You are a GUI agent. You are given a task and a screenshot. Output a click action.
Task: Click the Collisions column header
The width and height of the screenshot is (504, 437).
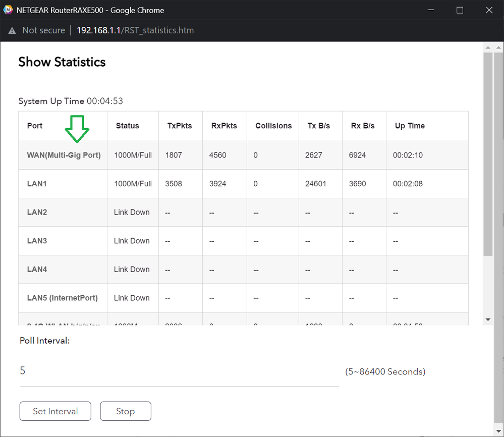coord(273,126)
